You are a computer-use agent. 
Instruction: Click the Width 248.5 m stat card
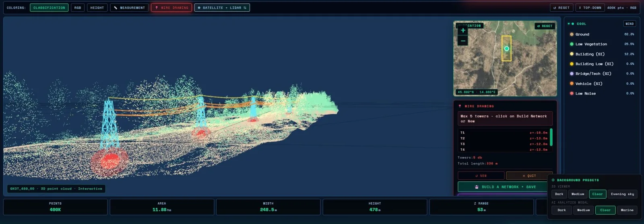point(268,207)
